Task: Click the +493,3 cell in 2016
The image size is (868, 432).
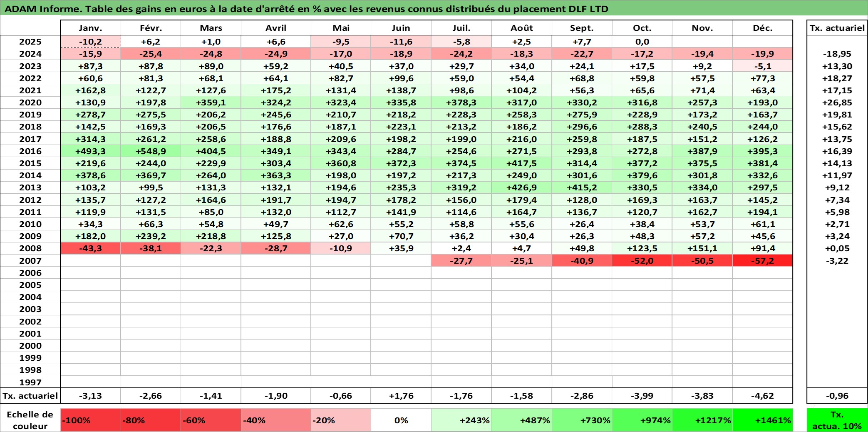Action: pyautogui.click(x=90, y=151)
